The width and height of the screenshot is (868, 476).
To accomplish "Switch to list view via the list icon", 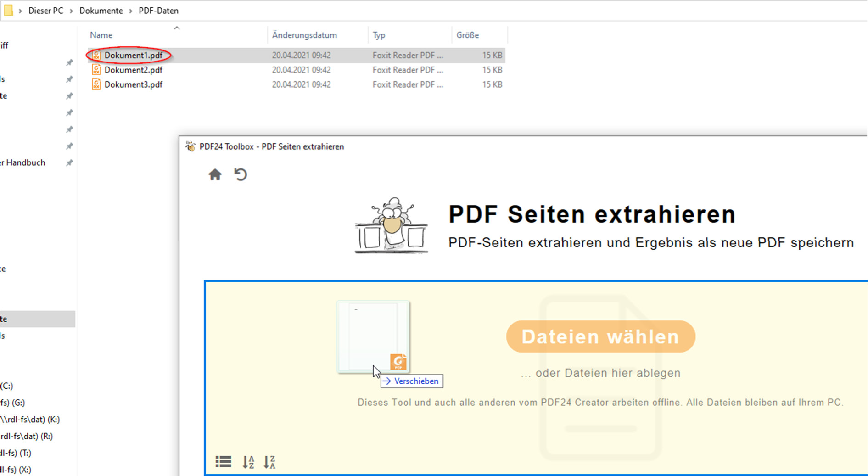I will tap(223, 461).
